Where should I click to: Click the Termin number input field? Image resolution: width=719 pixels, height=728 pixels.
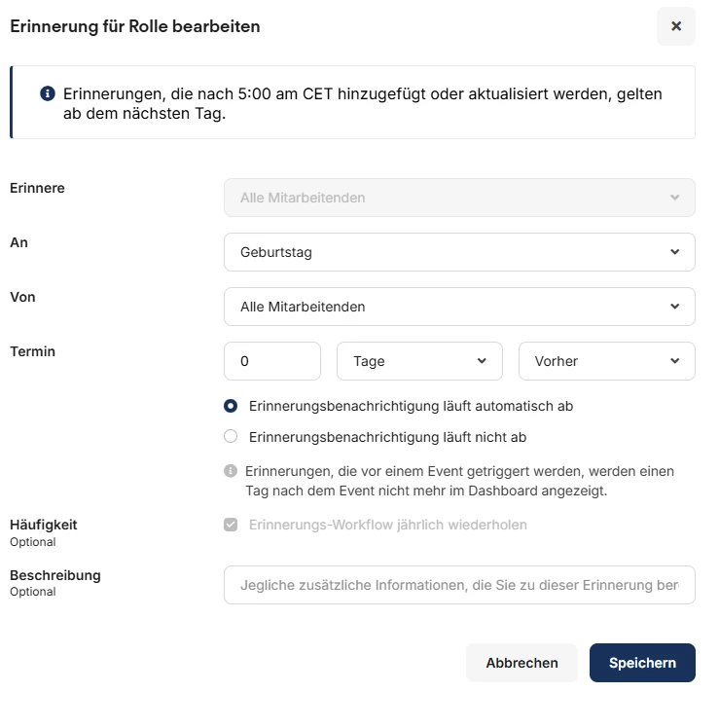(272, 361)
